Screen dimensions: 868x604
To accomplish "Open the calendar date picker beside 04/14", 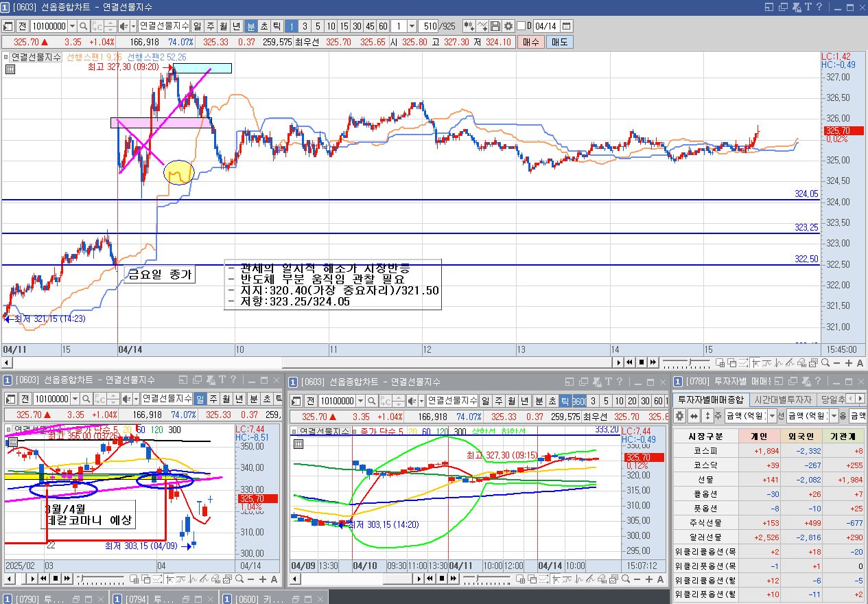I will click(567, 26).
